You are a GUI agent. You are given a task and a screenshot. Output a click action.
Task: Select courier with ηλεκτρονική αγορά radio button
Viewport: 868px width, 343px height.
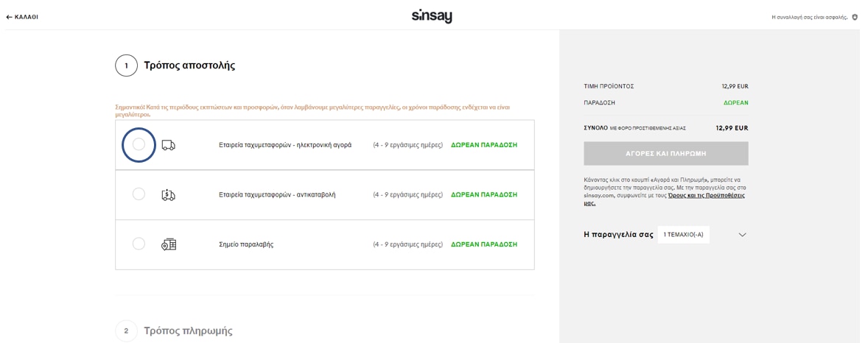pos(139,145)
